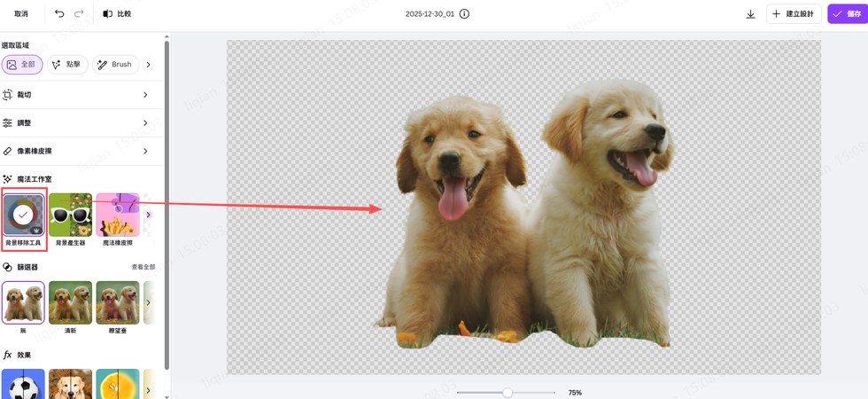Click the 效果 section heading

pyautogui.click(x=25, y=355)
